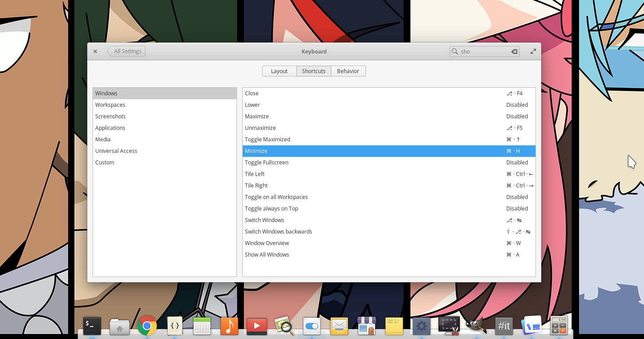The width and height of the screenshot is (644, 339).
Task: Maximize the Keyboard settings window
Action: [533, 51]
